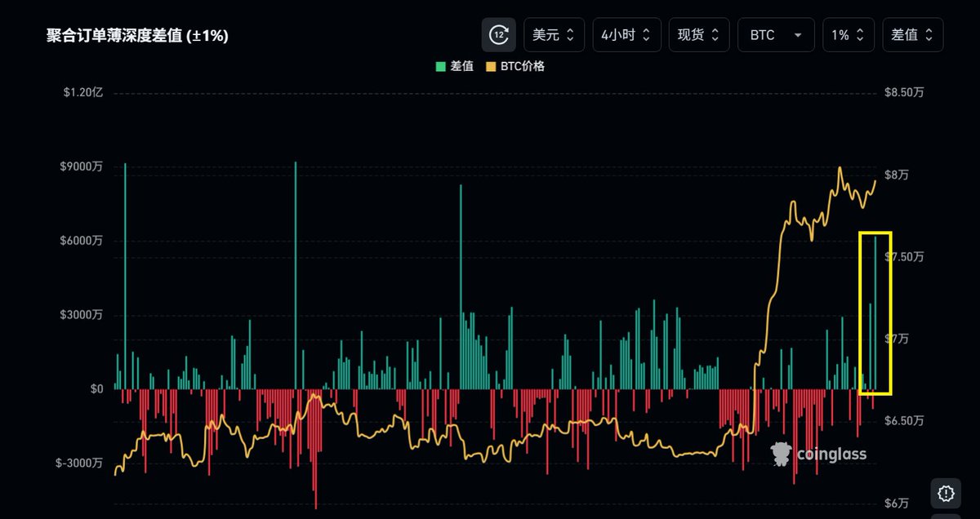Click the $6000万 left axis label
This screenshot has width=980, height=519.
pos(80,241)
